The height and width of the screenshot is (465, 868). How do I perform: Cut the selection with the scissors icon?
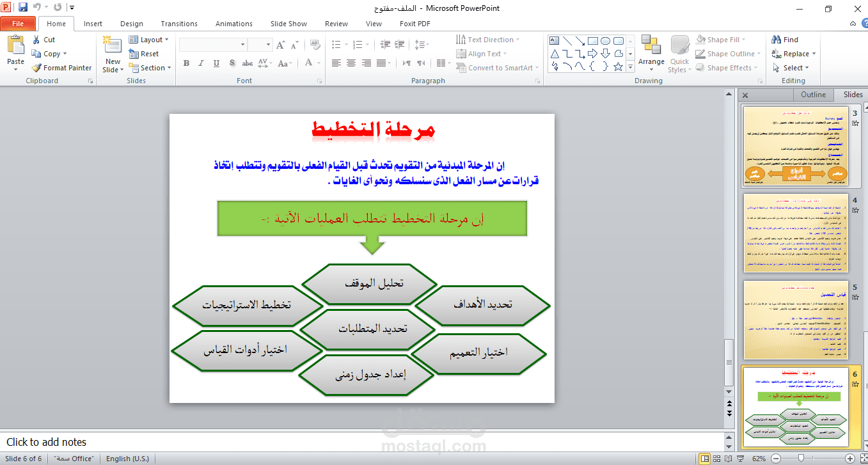tap(36, 40)
